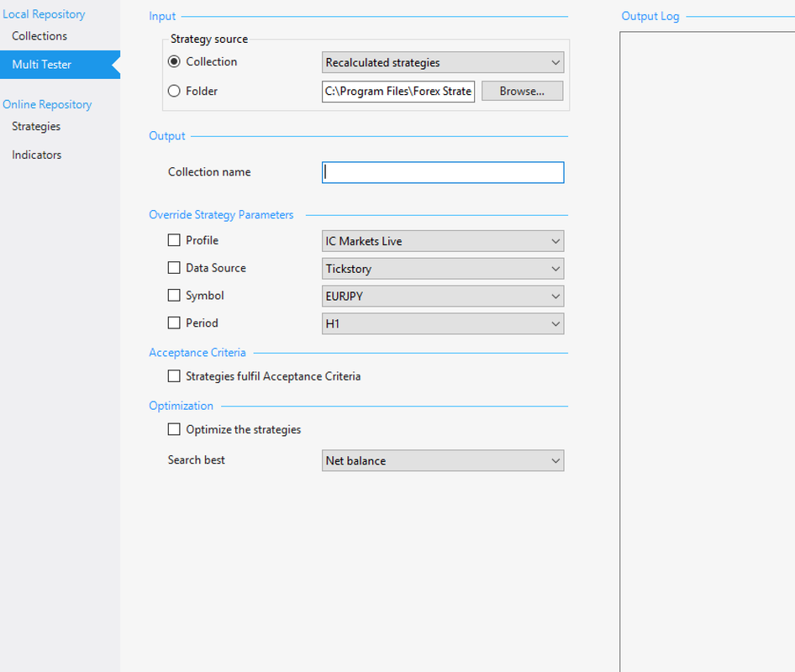Enable the Profile override checkbox

(x=174, y=240)
